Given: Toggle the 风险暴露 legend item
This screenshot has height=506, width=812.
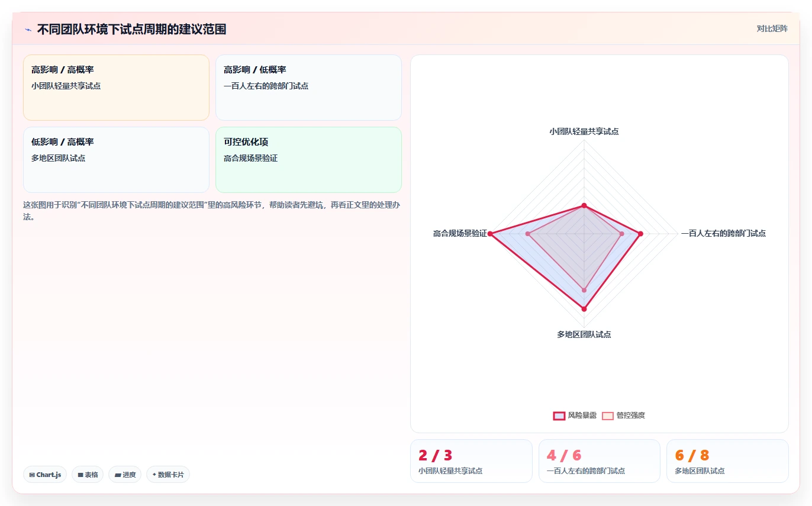Looking at the screenshot, I should [575, 415].
